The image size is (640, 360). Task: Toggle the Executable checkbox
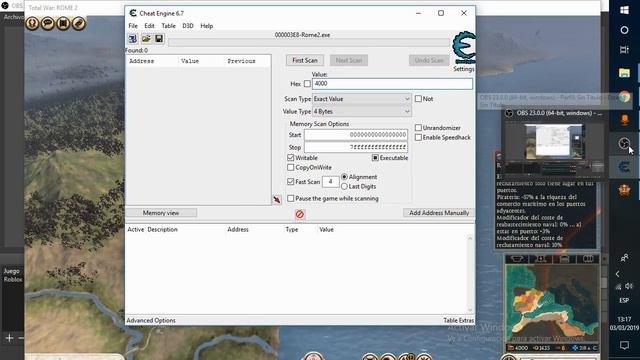pos(375,158)
